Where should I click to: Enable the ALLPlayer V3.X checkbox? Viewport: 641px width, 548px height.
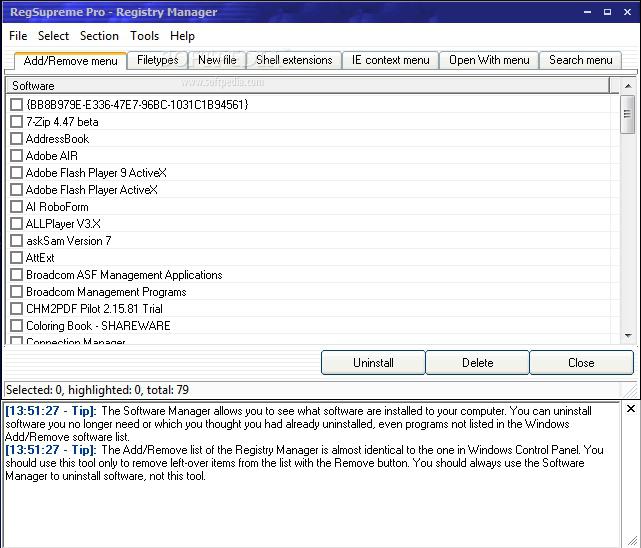click(x=16, y=224)
